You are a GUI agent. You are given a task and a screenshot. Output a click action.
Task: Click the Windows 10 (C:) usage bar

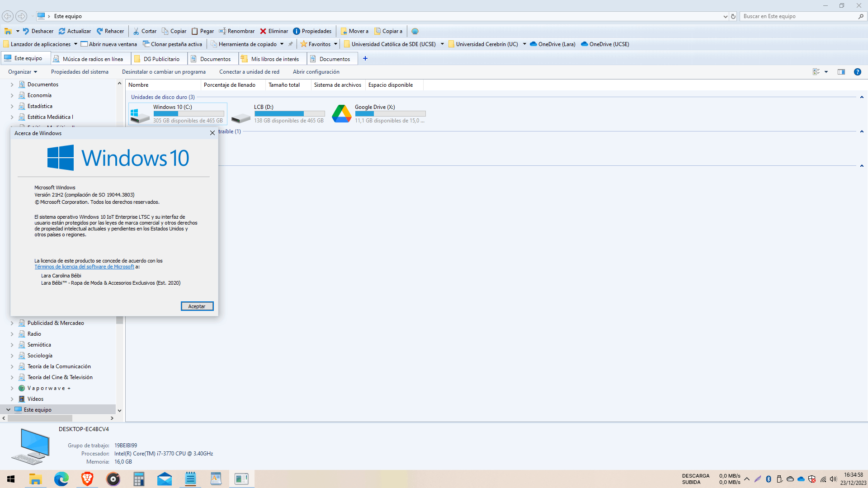pos(189,114)
